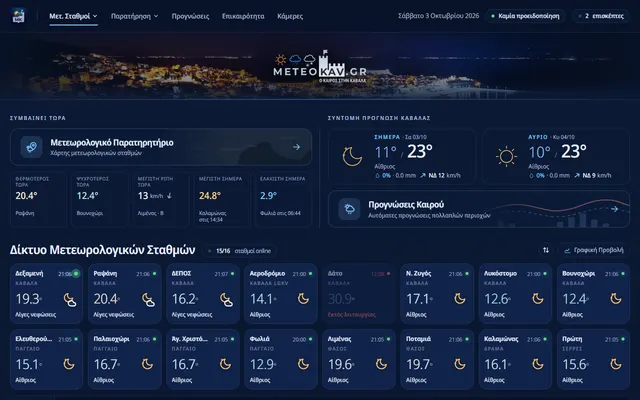Click the partly cloudy icon on ΔΕΠΟΣ card
Image resolution: width=640 pixels, height=400 pixels.
(x=226, y=300)
